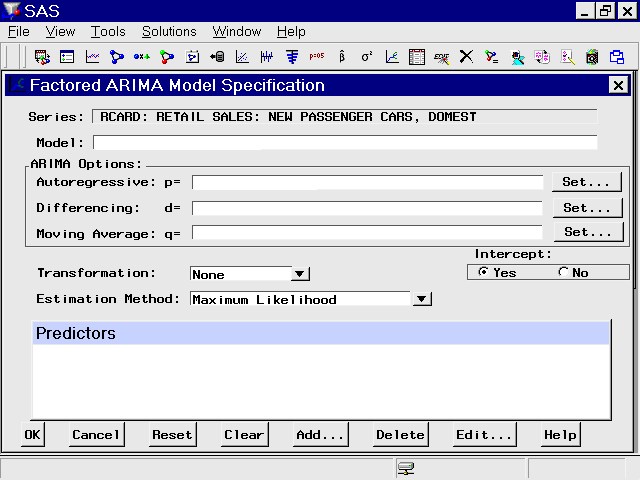Select Yes for Intercept
The width and height of the screenshot is (640, 480).
[483, 272]
